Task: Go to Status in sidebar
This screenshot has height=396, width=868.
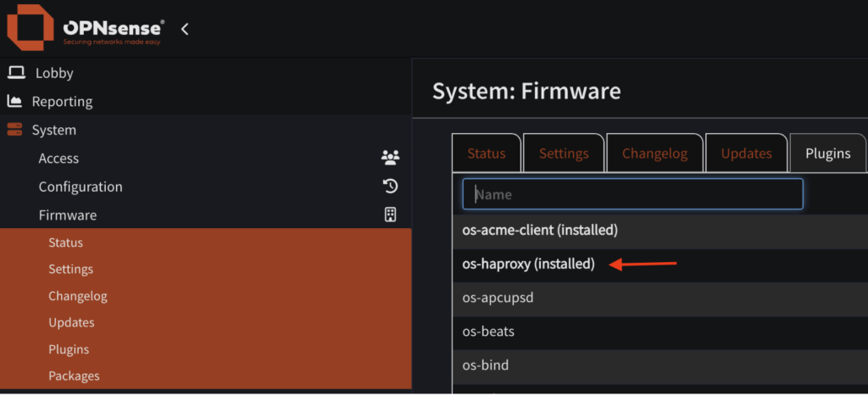Action: pyautogui.click(x=66, y=243)
